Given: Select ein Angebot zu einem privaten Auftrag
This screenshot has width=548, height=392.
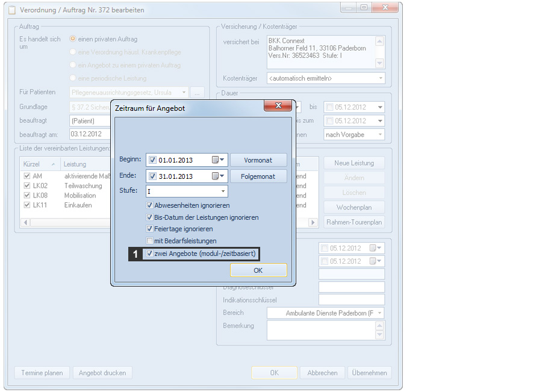Looking at the screenshot, I should (73, 65).
